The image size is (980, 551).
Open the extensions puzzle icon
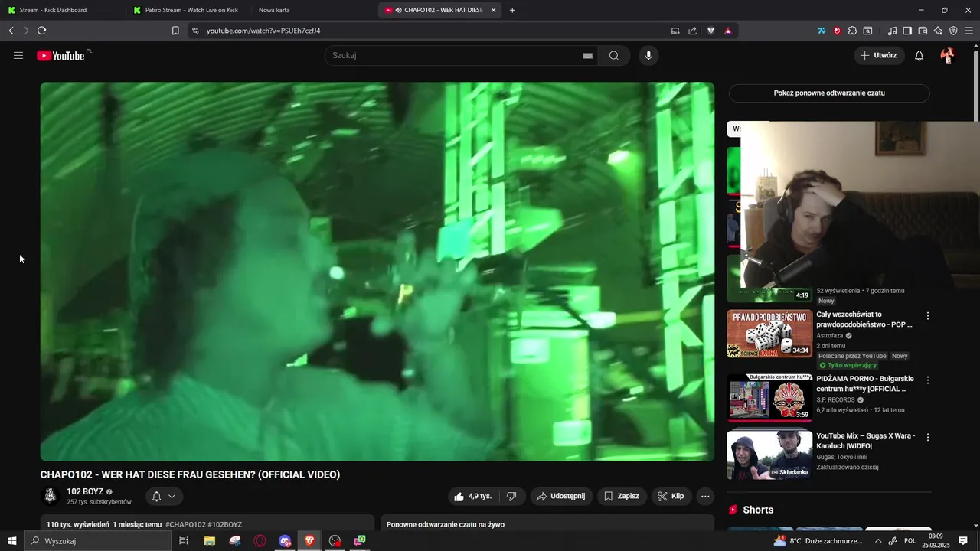tap(852, 31)
